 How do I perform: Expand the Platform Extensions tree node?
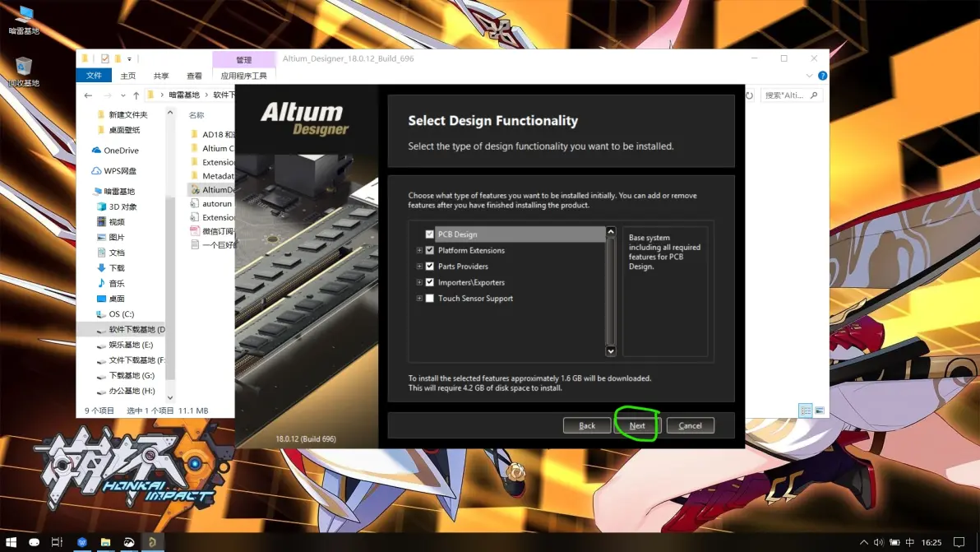419,250
